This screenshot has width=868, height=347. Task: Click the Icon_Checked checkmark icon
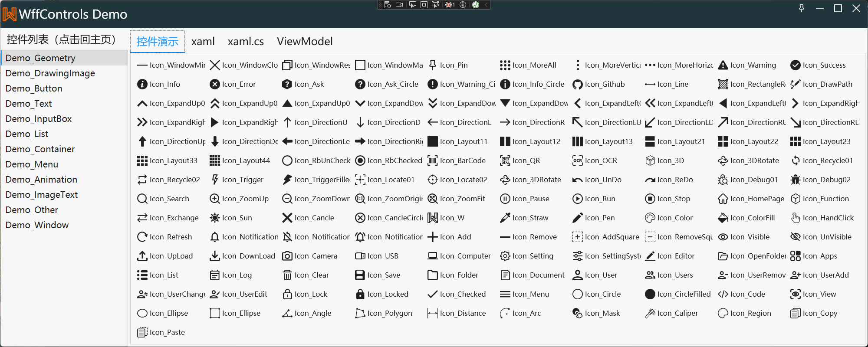pos(432,294)
